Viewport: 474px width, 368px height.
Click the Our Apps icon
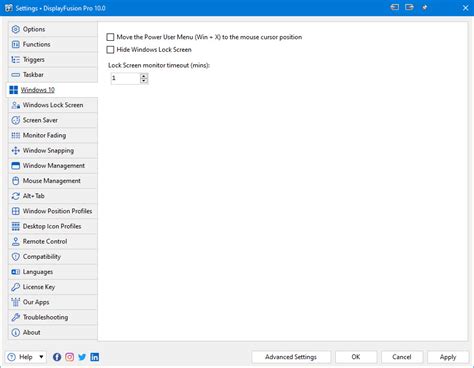[15, 302]
